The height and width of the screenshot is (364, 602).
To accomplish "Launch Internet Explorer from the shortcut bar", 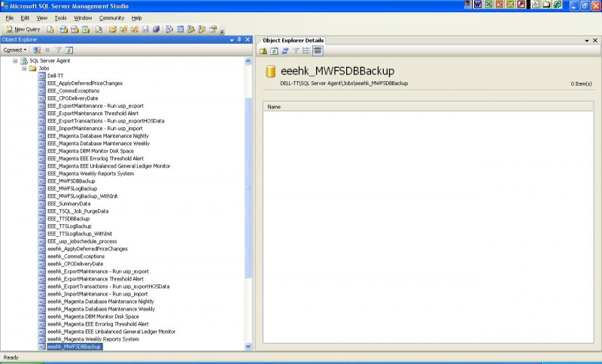I will (558, 5).
